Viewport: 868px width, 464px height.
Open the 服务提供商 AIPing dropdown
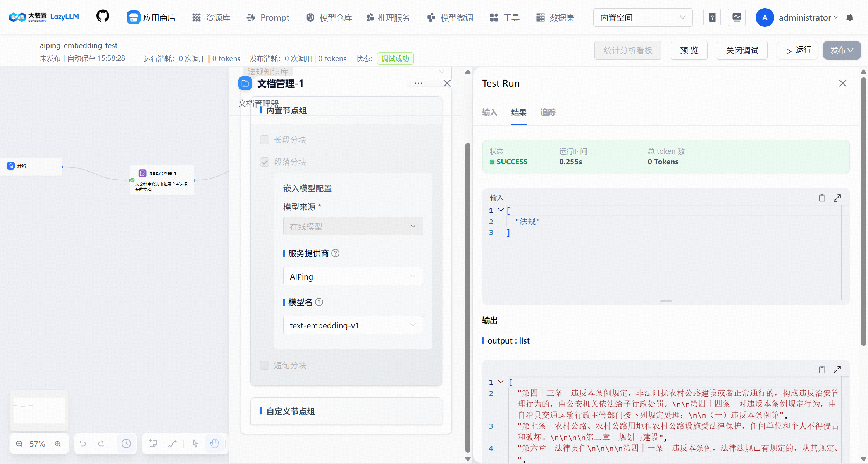[353, 276]
